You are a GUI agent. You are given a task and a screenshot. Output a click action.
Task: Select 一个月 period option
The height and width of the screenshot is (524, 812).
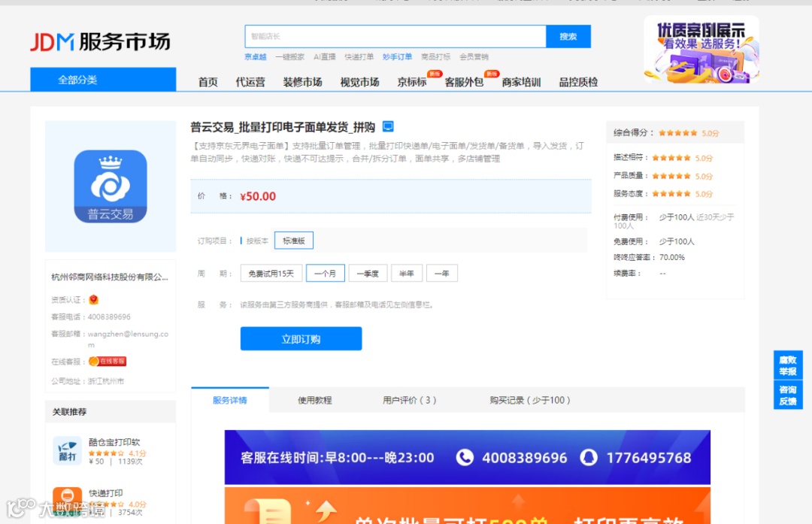pyautogui.click(x=326, y=274)
